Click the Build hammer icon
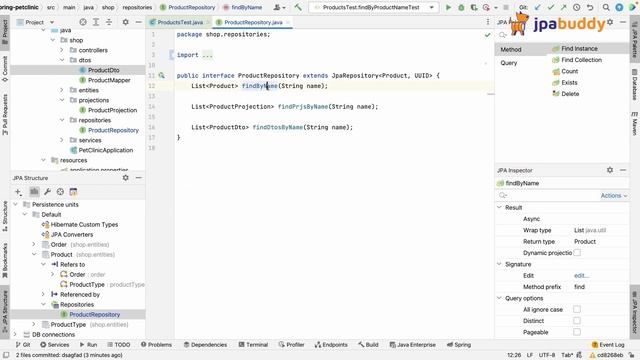The width and height of the screenshot is (640, 360). tap(298, 7)
